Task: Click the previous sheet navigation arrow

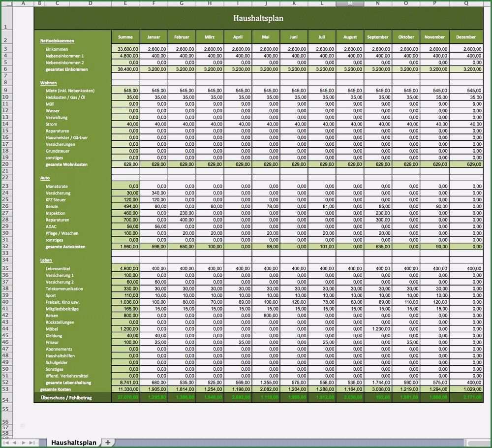Action: 15,443
